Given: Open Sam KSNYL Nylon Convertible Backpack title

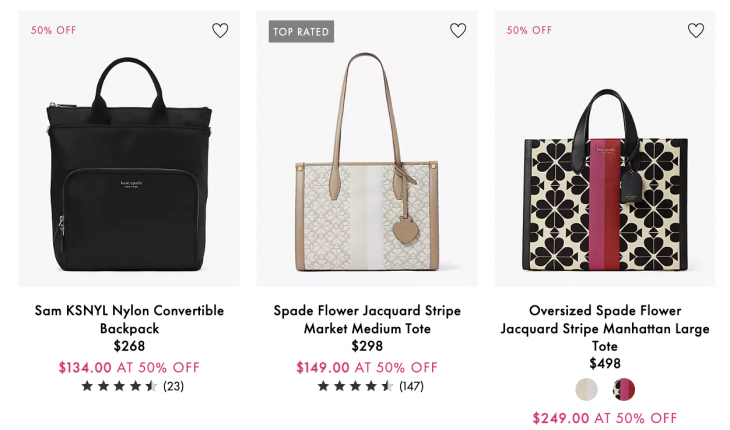Looking at the screenshot, I should 129,319.
